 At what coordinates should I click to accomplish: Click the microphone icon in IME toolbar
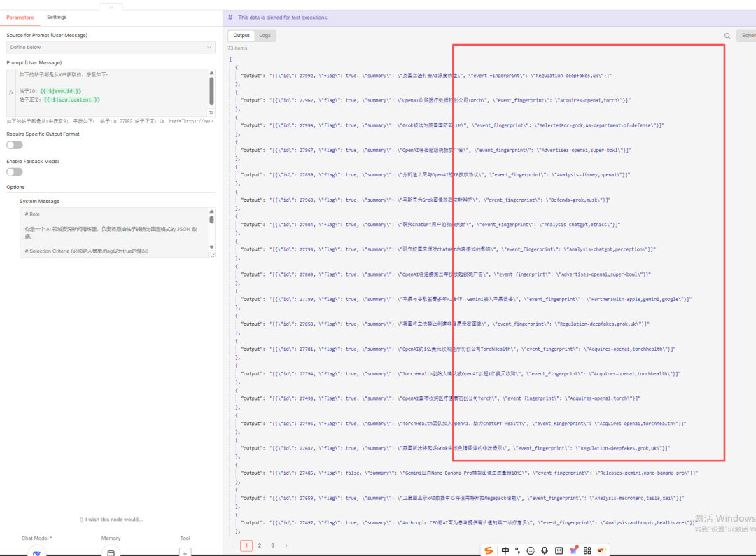click(545, 550)
